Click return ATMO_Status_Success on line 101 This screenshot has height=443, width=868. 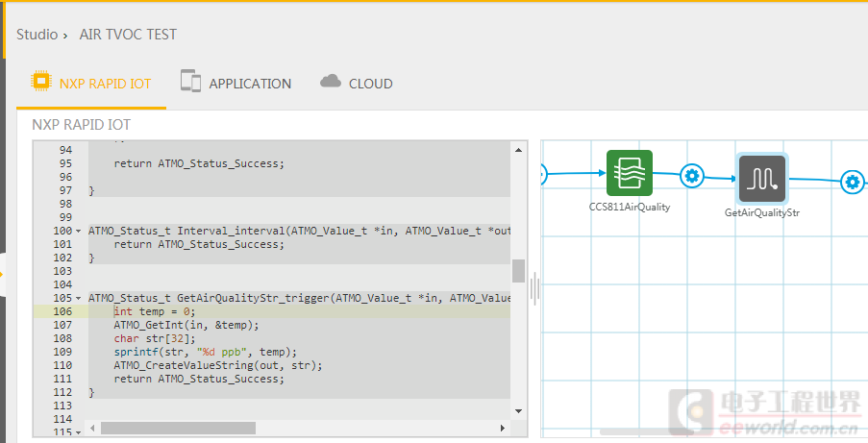pyautogui.click(x=199, y=244)
